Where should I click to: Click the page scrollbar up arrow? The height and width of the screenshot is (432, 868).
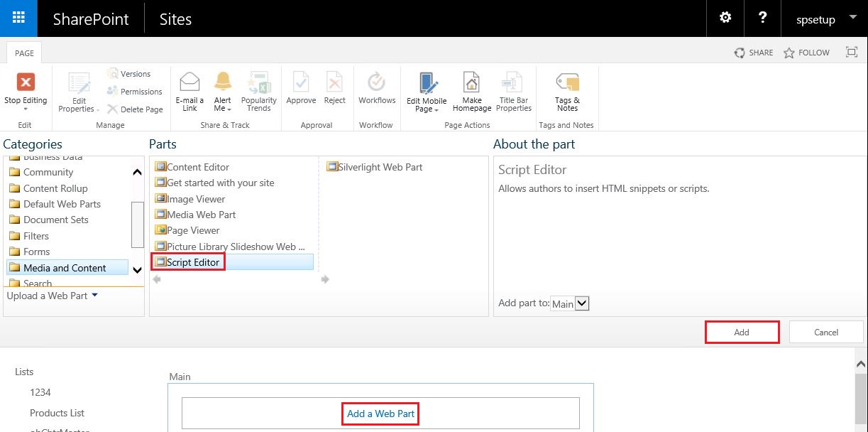[862, 362]
